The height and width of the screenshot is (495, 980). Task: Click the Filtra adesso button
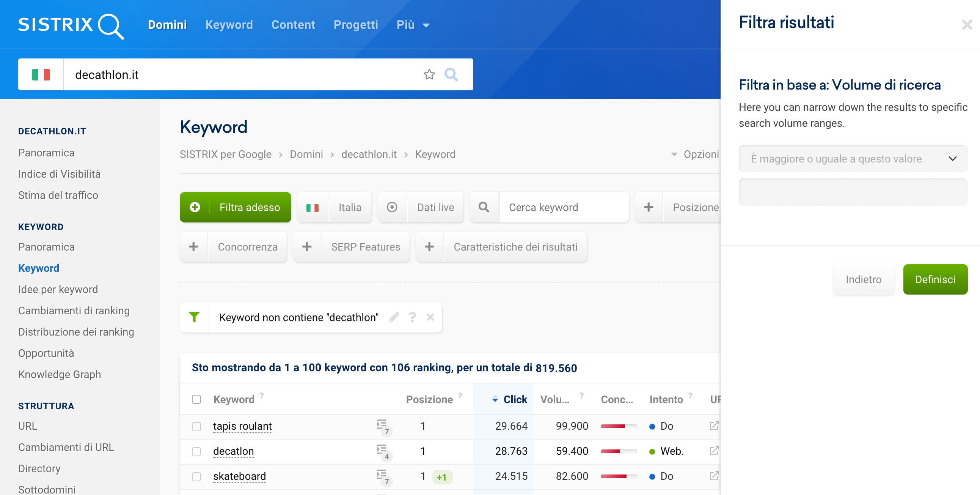(235, 207)
